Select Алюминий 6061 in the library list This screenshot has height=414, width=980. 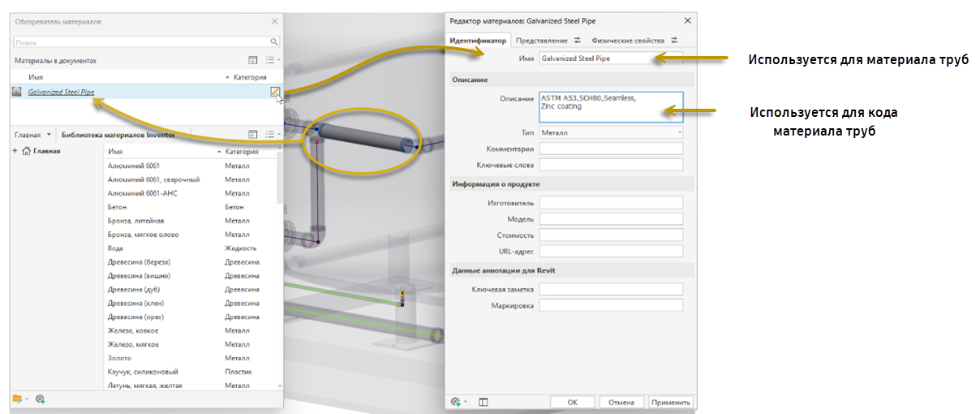point(191,166)
